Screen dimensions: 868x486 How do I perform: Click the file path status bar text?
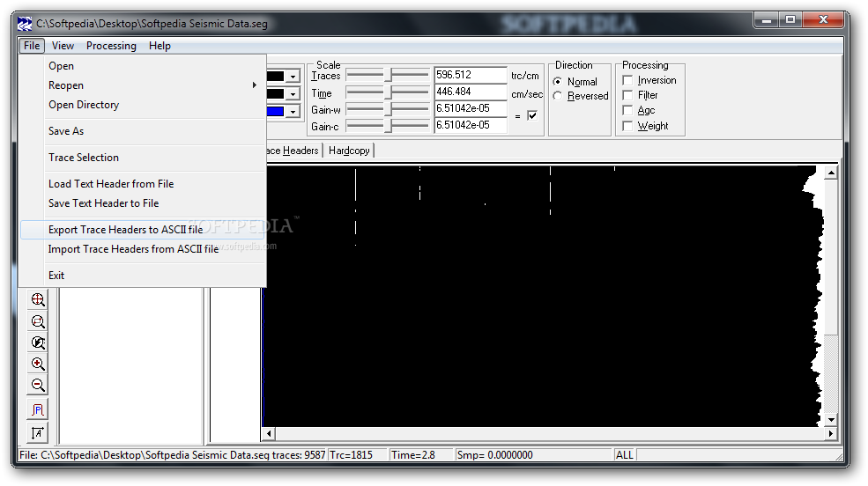[x=172, y=455]
